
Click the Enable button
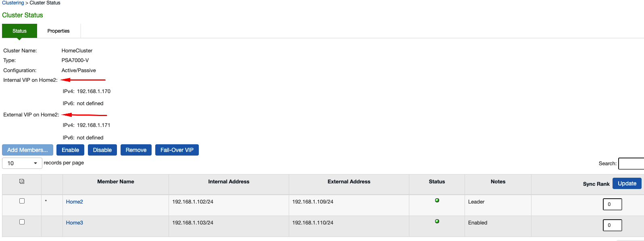tap(70, 150)
